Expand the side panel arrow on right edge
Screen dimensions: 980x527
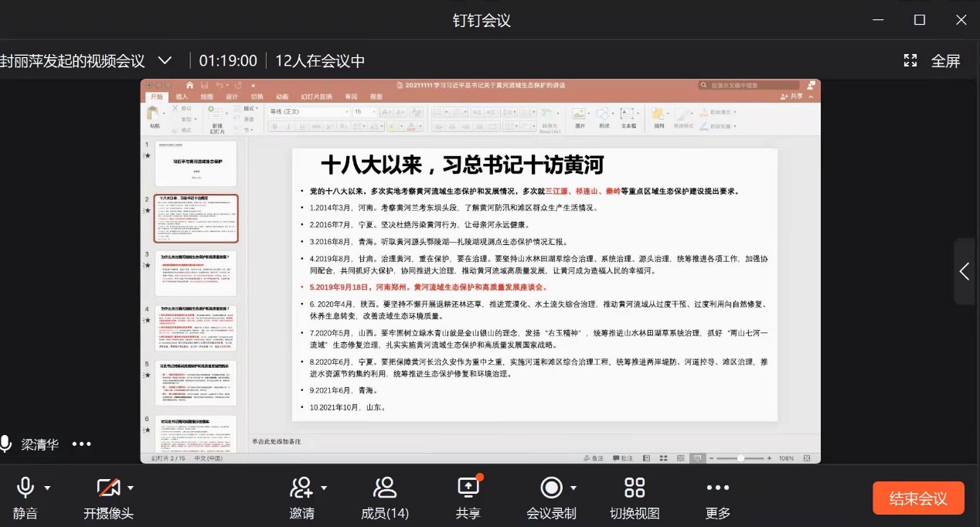coord(965,271)
